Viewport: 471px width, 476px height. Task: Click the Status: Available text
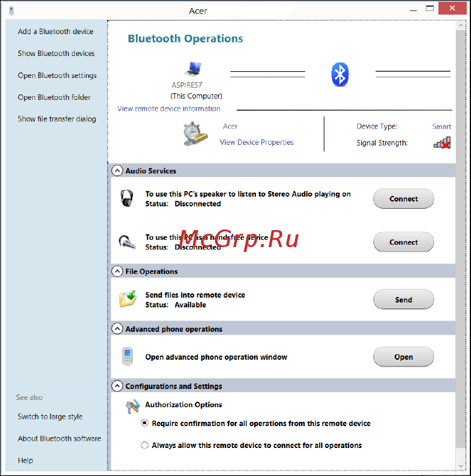click(175, 304)
